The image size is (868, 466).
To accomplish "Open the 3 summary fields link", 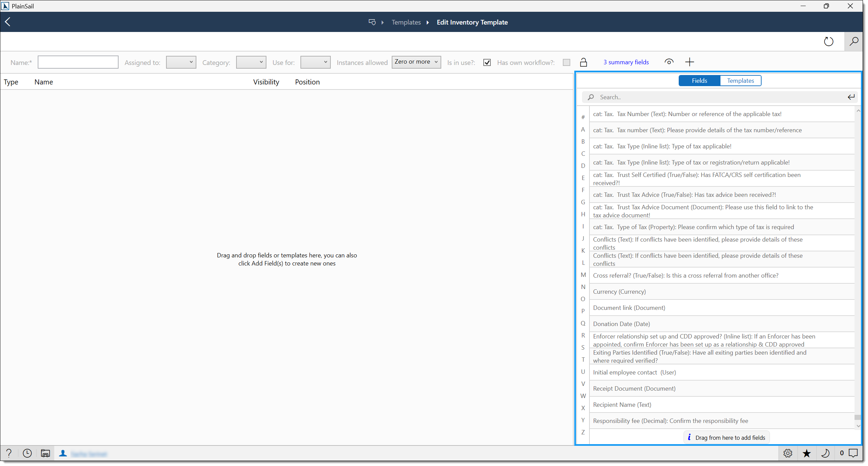I will [x=626, y=62].
